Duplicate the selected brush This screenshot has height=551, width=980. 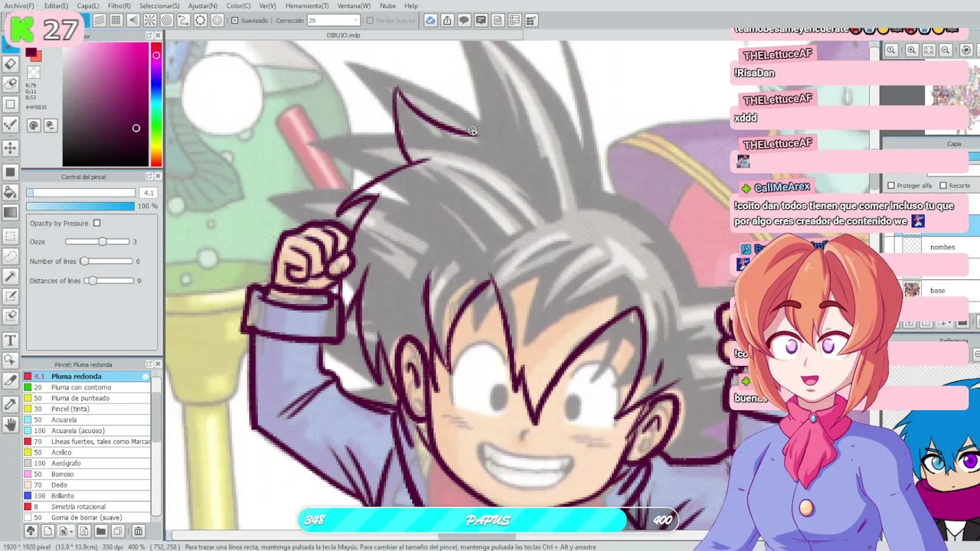[x=118, y=531]
